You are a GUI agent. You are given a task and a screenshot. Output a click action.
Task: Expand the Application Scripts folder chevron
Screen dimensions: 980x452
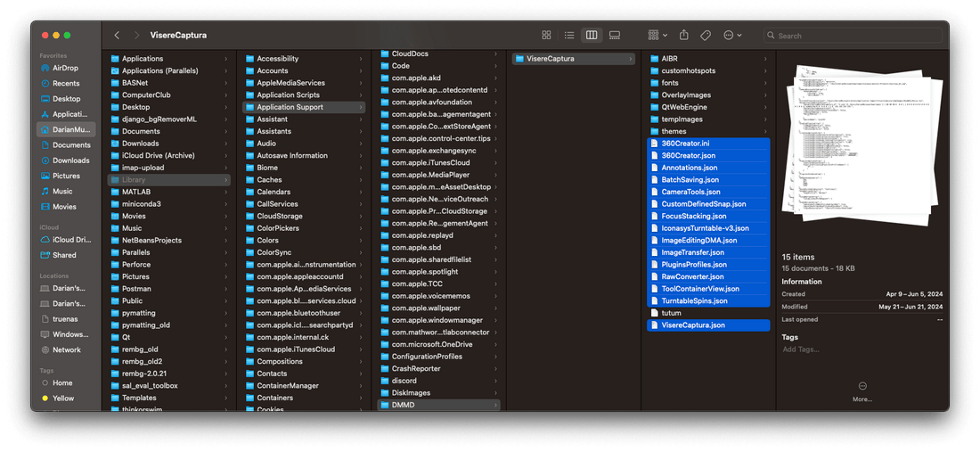pyautogui.click(x=361, y=95)
